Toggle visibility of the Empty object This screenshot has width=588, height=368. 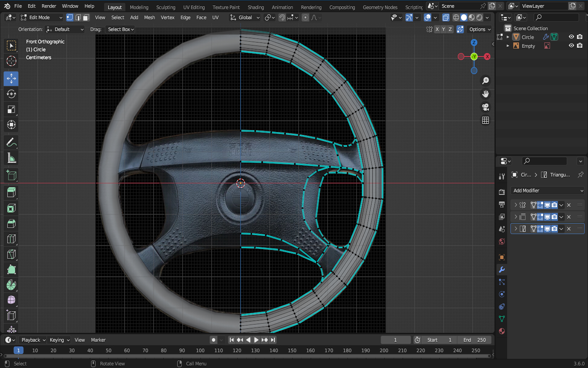coord(571,46)
